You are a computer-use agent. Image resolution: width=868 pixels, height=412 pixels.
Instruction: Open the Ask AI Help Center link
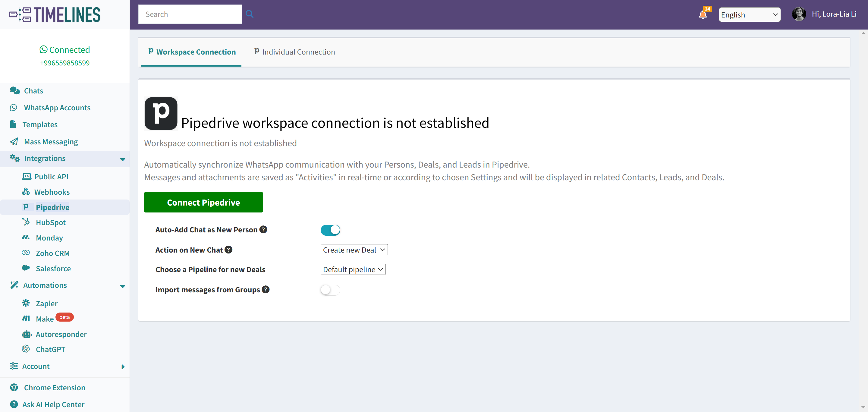click(53, 404)
